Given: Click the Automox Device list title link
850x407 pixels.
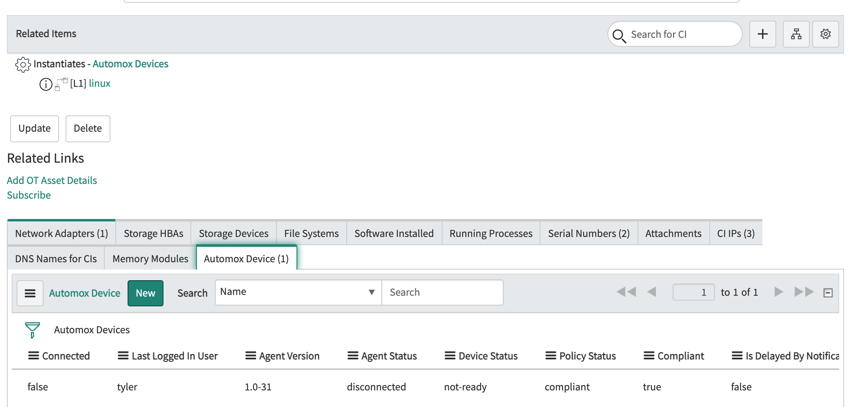Looking at the screenshot, I should coord(85,293).
